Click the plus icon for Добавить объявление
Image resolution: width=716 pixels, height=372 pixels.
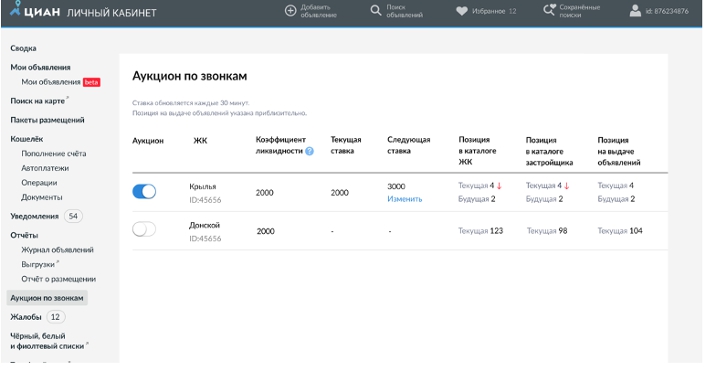click(x=290, y=10)
